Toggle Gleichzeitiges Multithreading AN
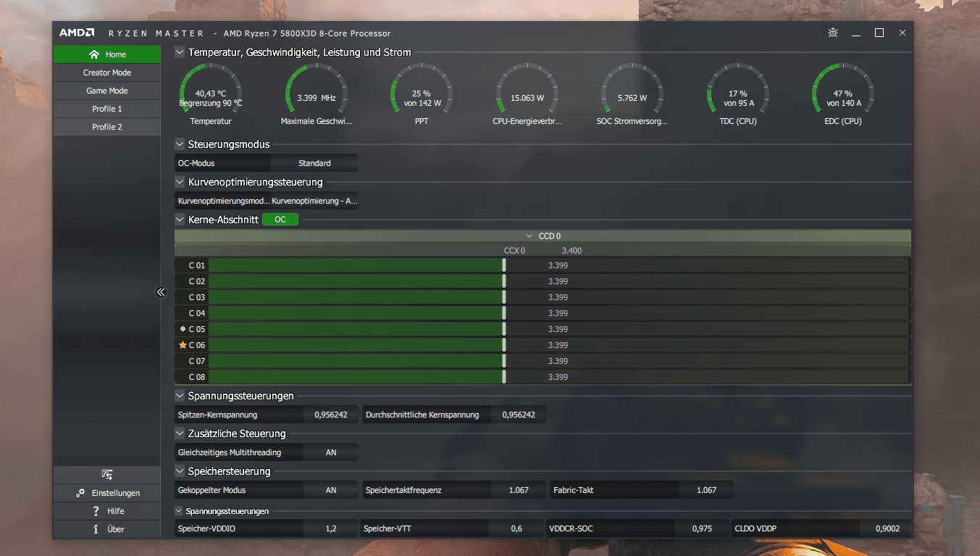The image size is (980, 556). (x=331, y=452)
